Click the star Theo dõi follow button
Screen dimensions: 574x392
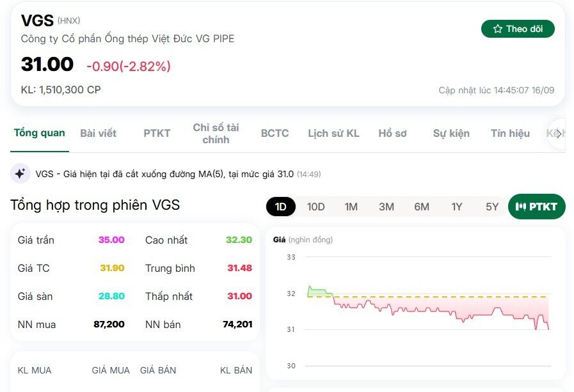point(518,29)
